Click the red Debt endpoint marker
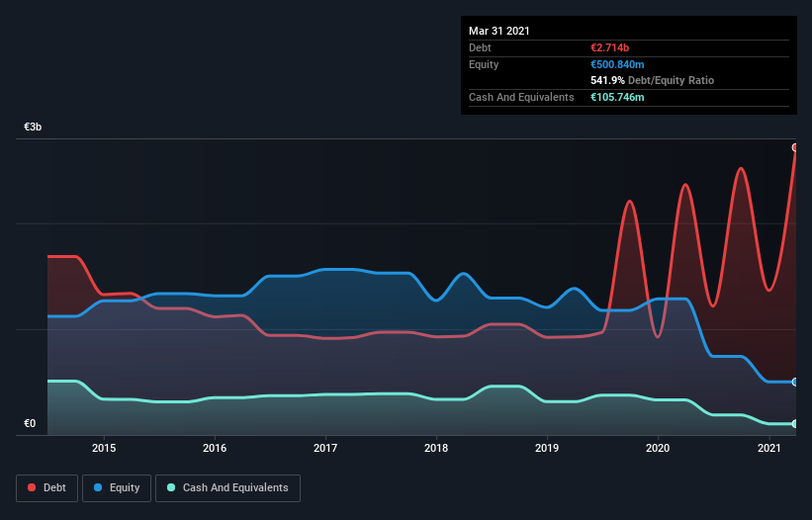 795,147
